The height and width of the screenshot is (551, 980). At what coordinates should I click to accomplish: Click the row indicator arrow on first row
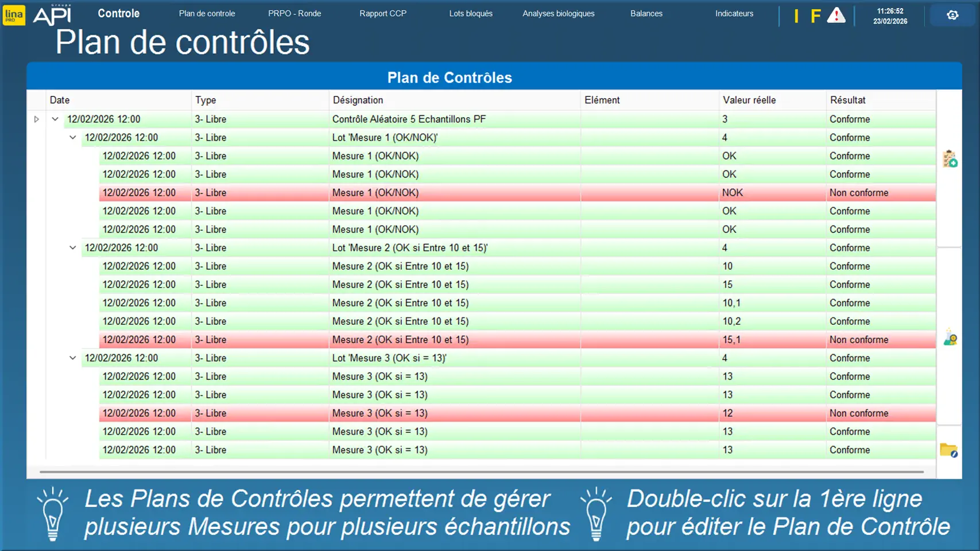[36, 119]
